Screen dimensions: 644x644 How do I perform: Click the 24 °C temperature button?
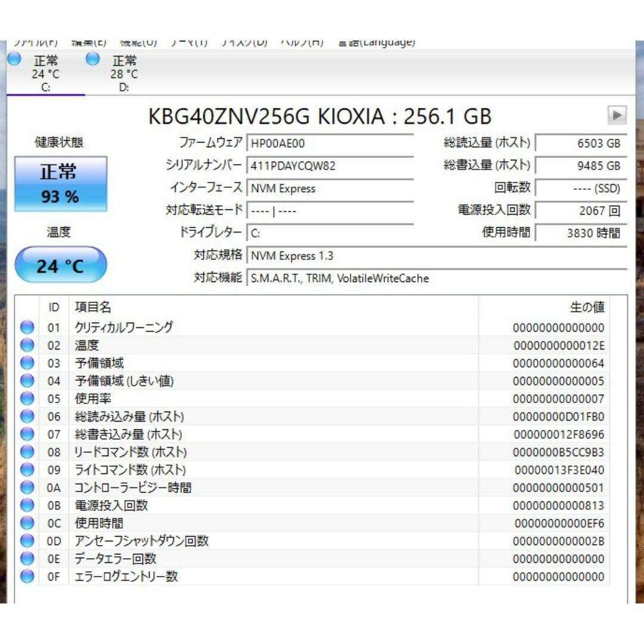61,265
